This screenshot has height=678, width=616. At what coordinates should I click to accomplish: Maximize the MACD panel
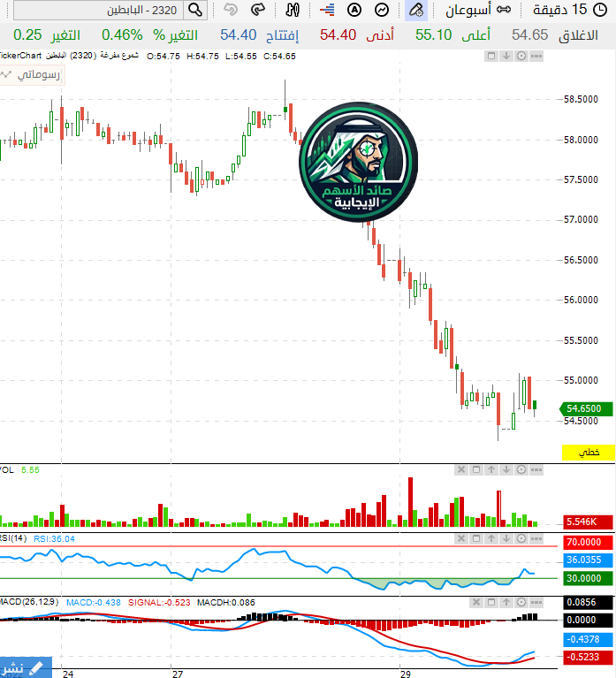[491, 602]
